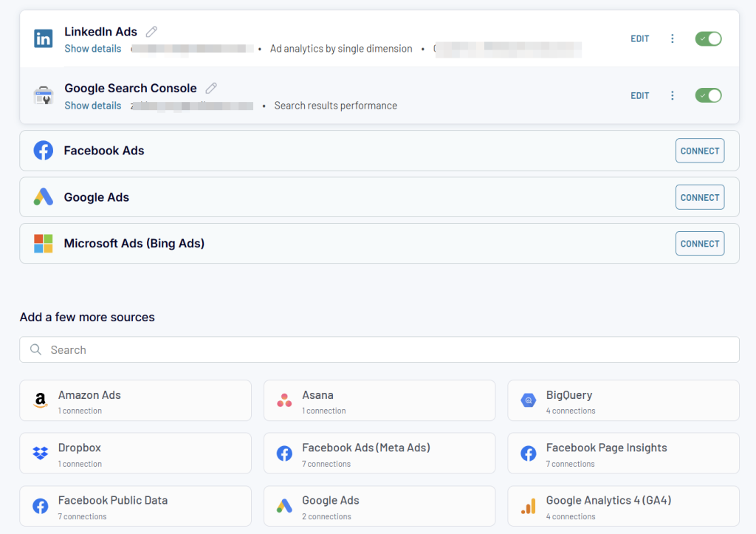Click '7 connections' under Facebook Page Insights
756x534 pixels.
570,464
